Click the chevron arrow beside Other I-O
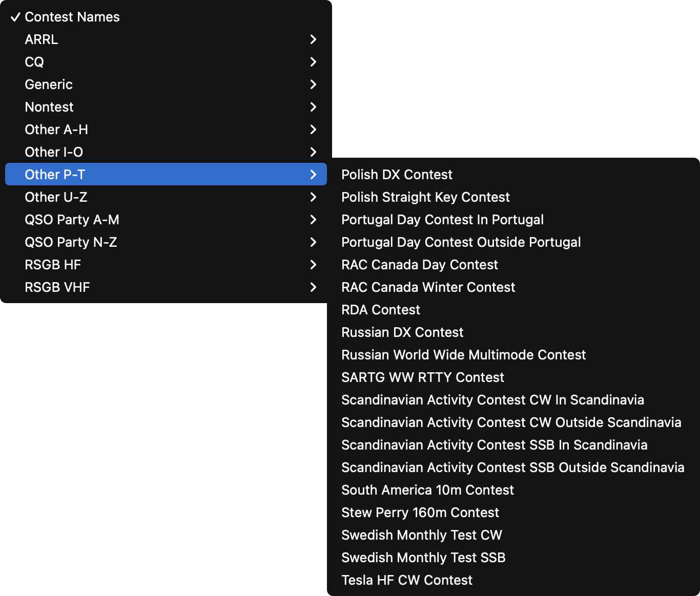Image resolution: width=700 pixels, height=596 pixels. pos(314,152)
